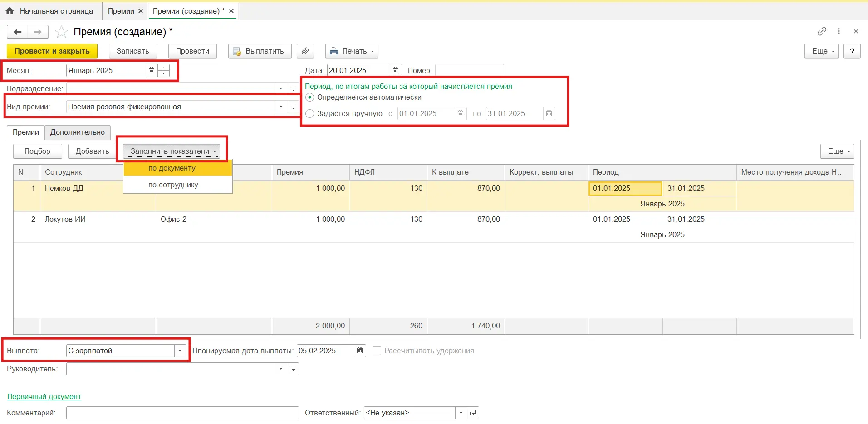This screenshot has height=424, width=868.
Task: Select 'Определяется автоматически' radio option
Action: click(x=310, y=97)
